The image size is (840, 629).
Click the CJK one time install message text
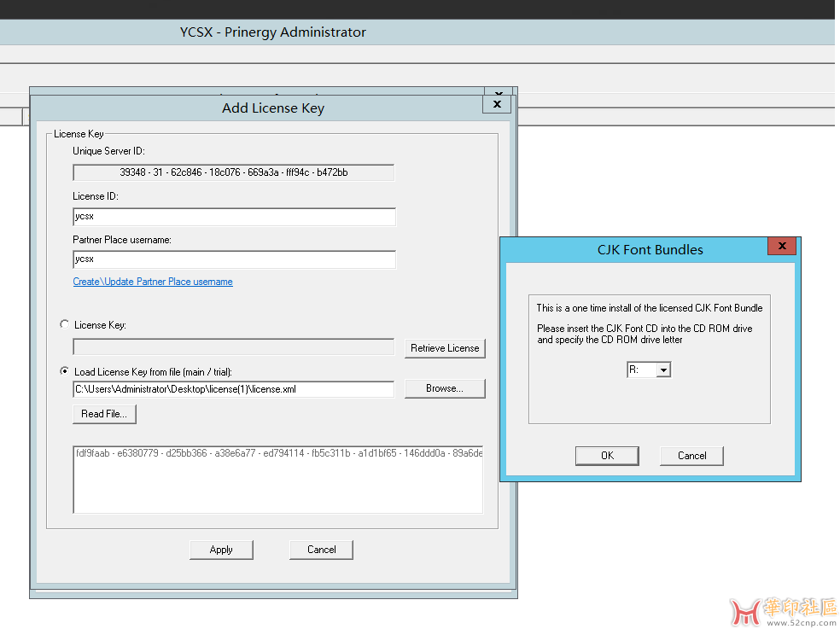click(650, 308)
